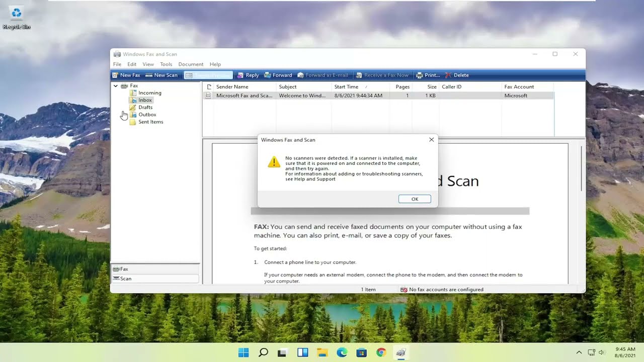
Task: Click the yellow warning icon in dialog
Action: (x=274, y=162)
